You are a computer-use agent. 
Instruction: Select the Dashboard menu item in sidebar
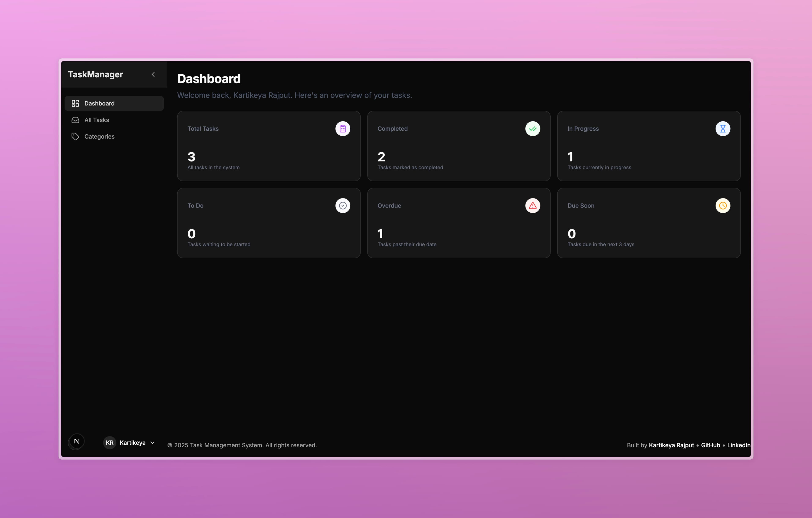tap(99, 103)
